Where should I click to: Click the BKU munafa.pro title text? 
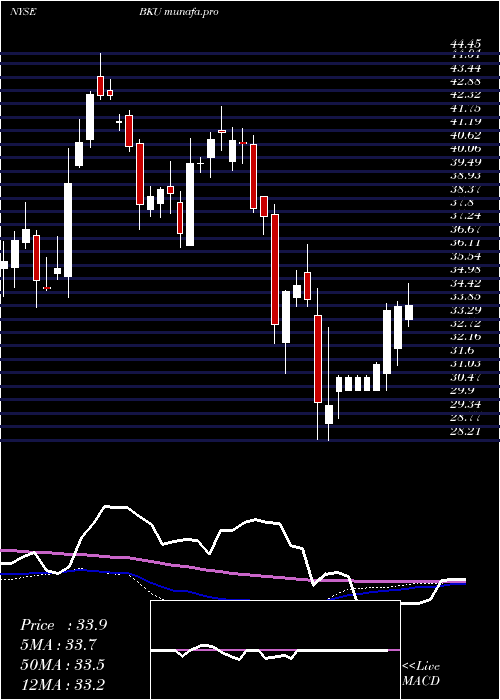click(178, 12)
